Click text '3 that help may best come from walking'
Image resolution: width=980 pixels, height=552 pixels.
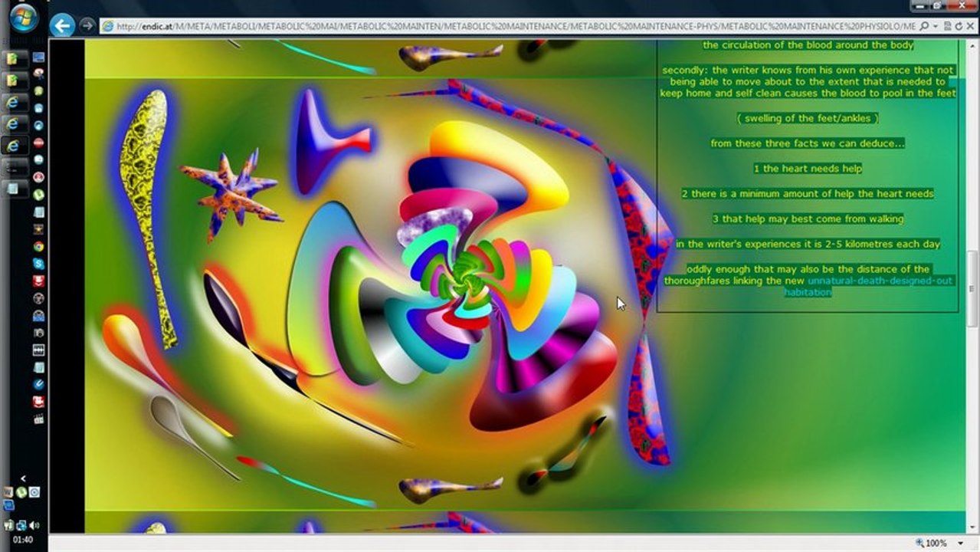[x=808, y=219]
